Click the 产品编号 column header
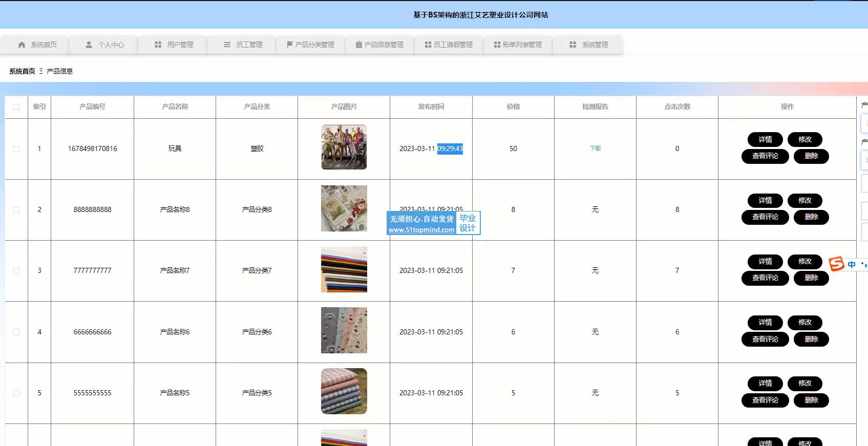Image resolution: width=868 pixels, height=446 pixels. (92, 107)
